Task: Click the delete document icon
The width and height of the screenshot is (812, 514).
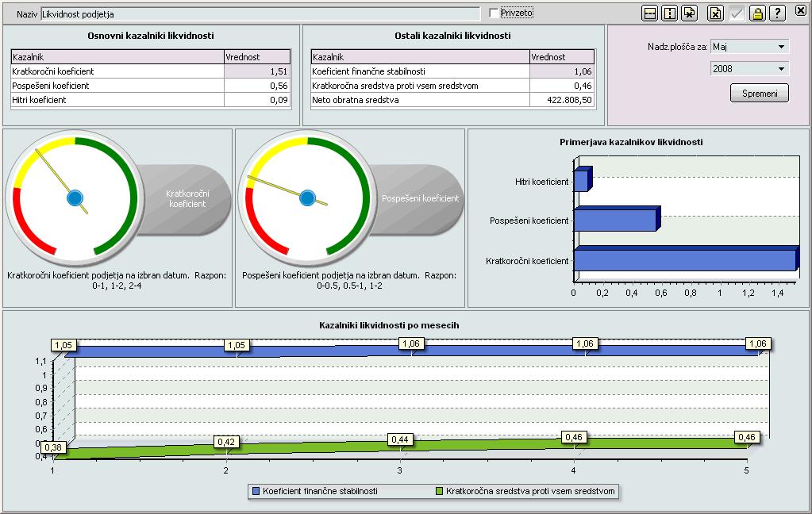Action: coord(716,13)
